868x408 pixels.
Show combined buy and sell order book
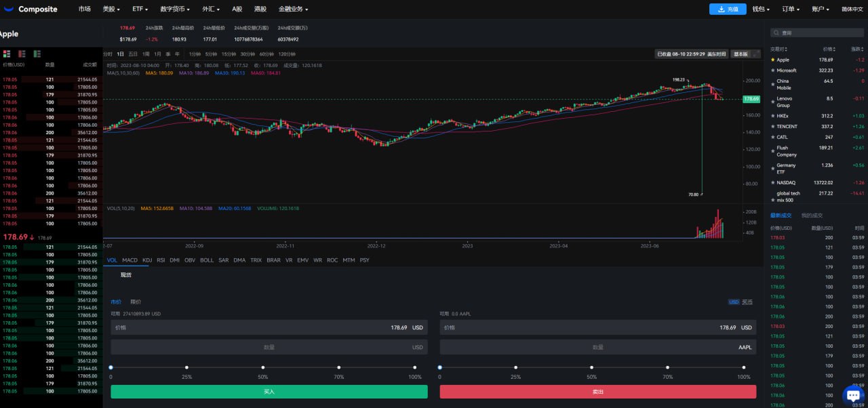(x=7, y=54)
